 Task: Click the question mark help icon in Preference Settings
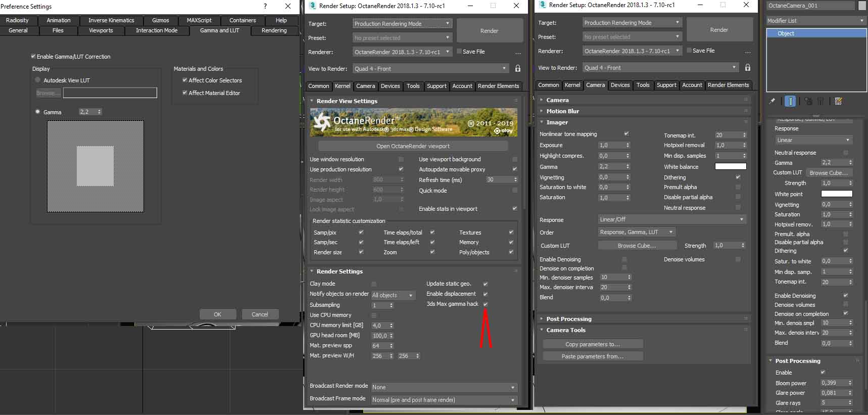[x=265, y=6]
